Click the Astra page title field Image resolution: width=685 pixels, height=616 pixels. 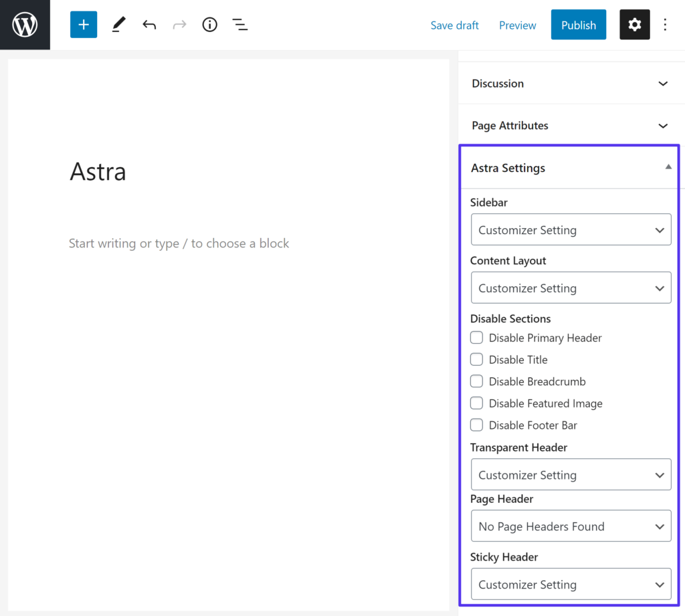click(98, 172)
